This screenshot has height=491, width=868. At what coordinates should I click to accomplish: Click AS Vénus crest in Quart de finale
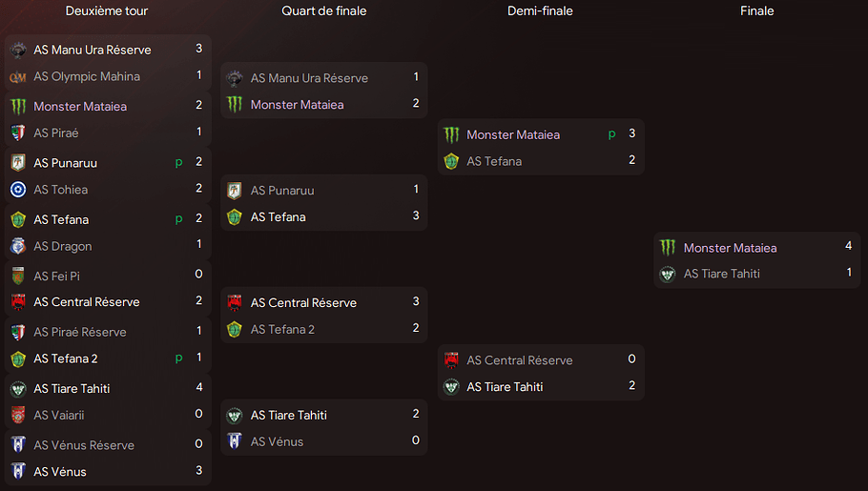[x=235, y=441]
